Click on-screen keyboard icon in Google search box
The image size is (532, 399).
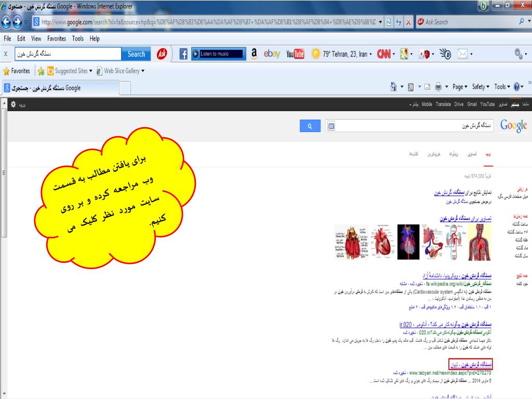point(331,126)
